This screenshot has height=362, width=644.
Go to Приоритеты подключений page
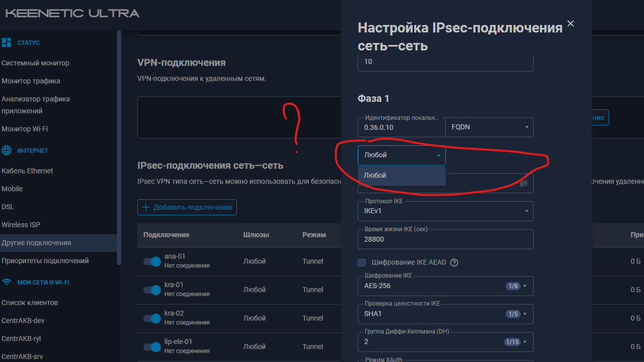coord(45,261)
